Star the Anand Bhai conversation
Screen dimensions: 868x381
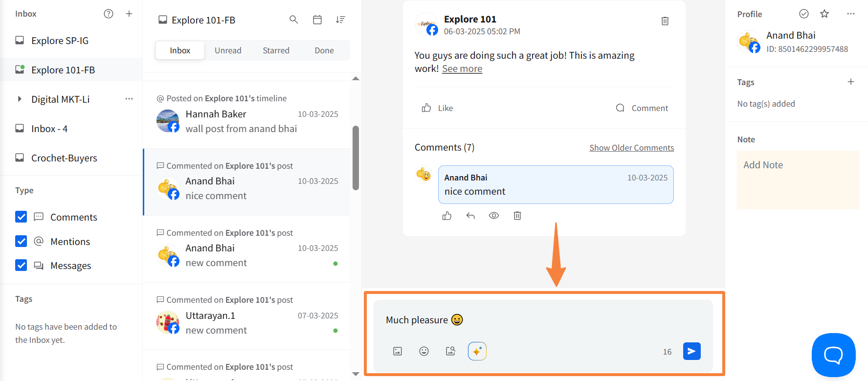pyautogui.click(x=824, y=14)
